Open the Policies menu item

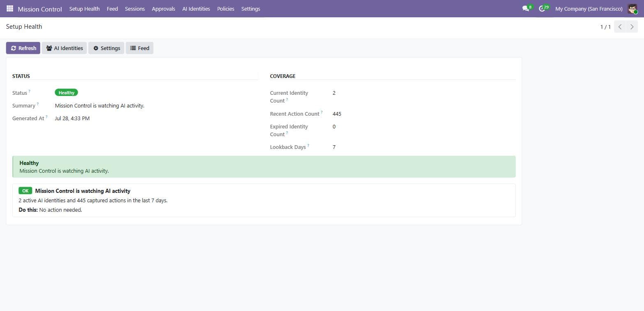pos(225,9)
